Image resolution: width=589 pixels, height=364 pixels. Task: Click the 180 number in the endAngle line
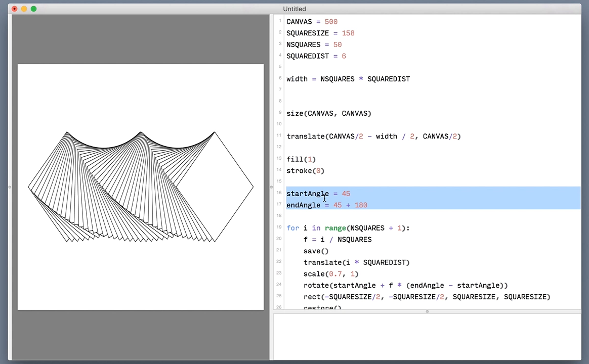(x=361, y=205)
